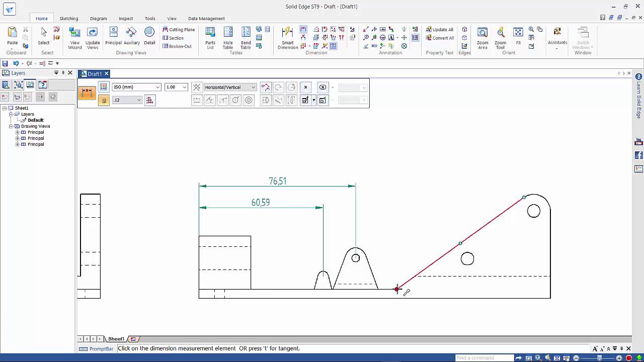This screenshot has width=644, height=362.
Task: Click the Section view button
Action: [x=173, y=38]
